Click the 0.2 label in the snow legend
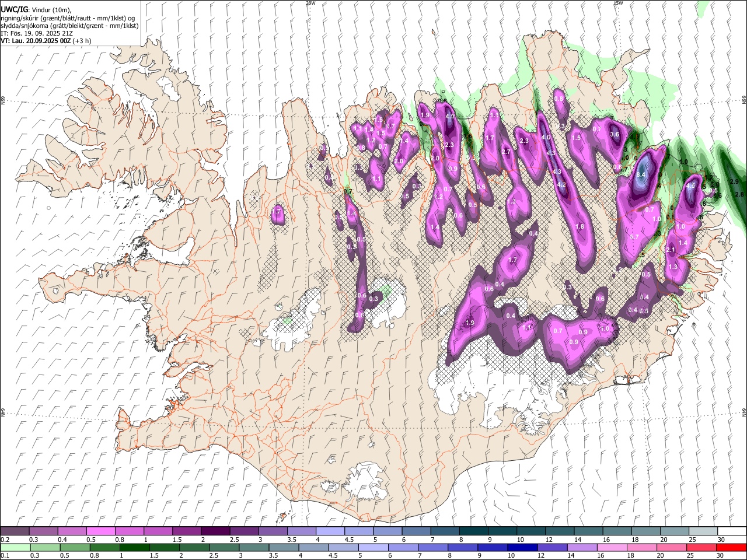 click(x=5, y=540)
